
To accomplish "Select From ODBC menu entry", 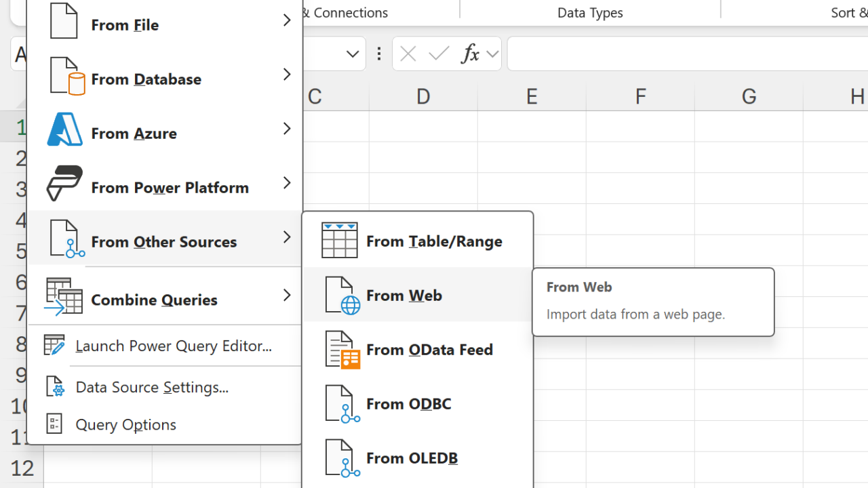I will tap(408, 404).
